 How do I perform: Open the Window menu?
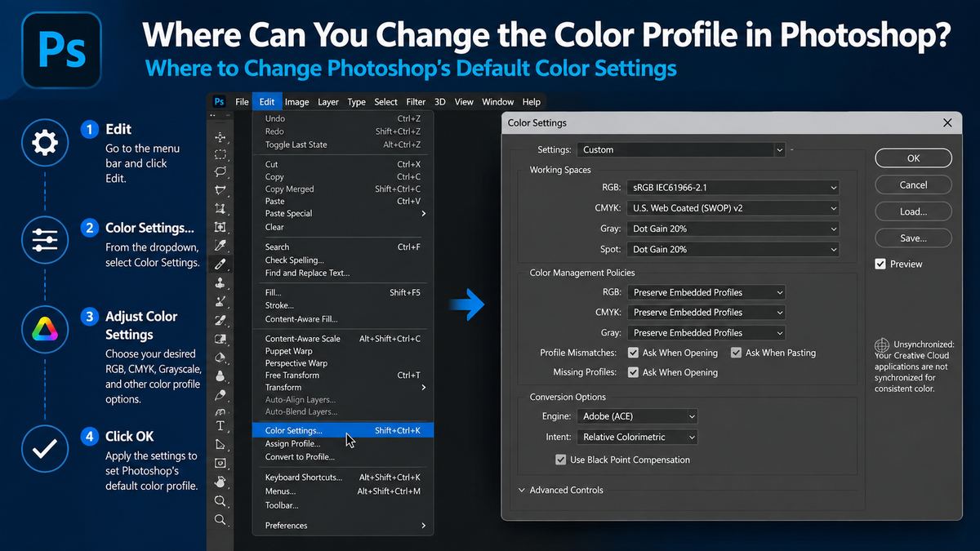[x=497, y=102]
